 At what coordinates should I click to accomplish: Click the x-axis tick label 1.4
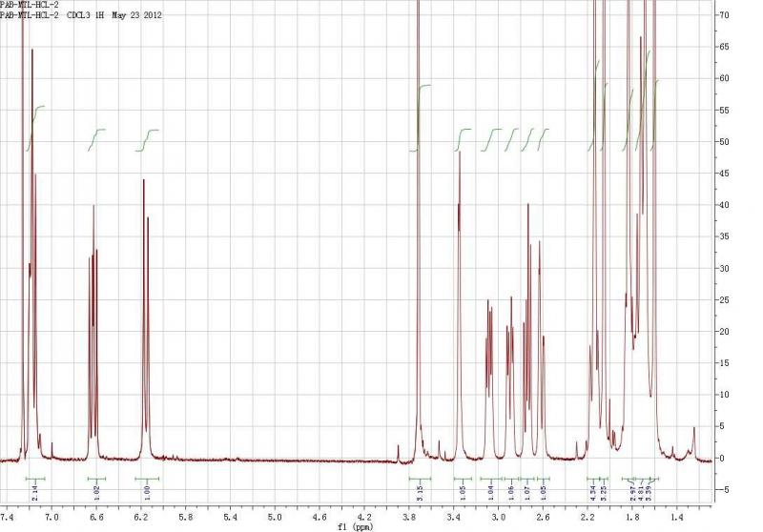point(677,518)
